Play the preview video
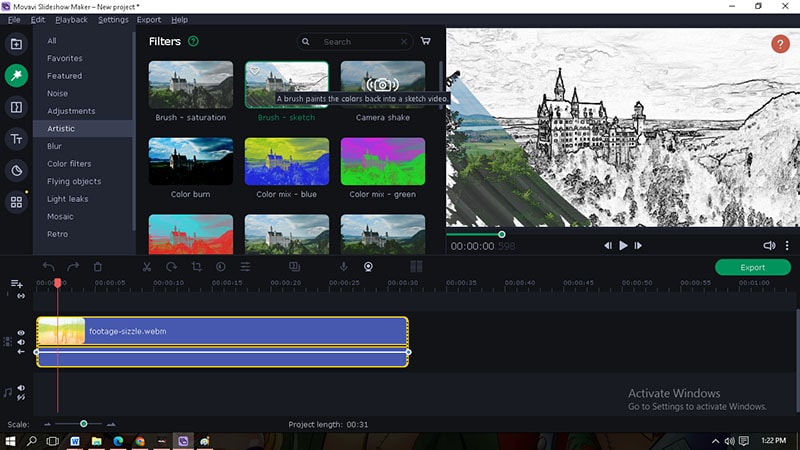The image size is (800, 450). tap(623, 246)
